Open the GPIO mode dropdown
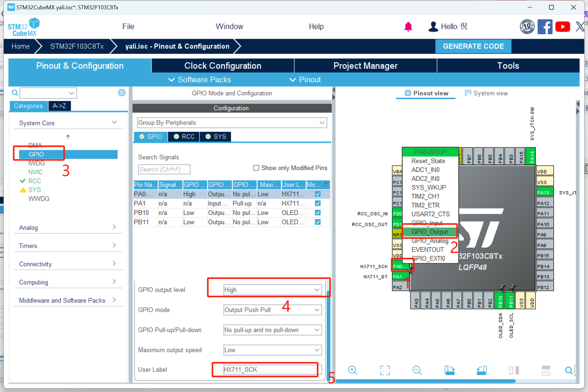The height and width of the screenshot is (392, 588). coord(272,310)
